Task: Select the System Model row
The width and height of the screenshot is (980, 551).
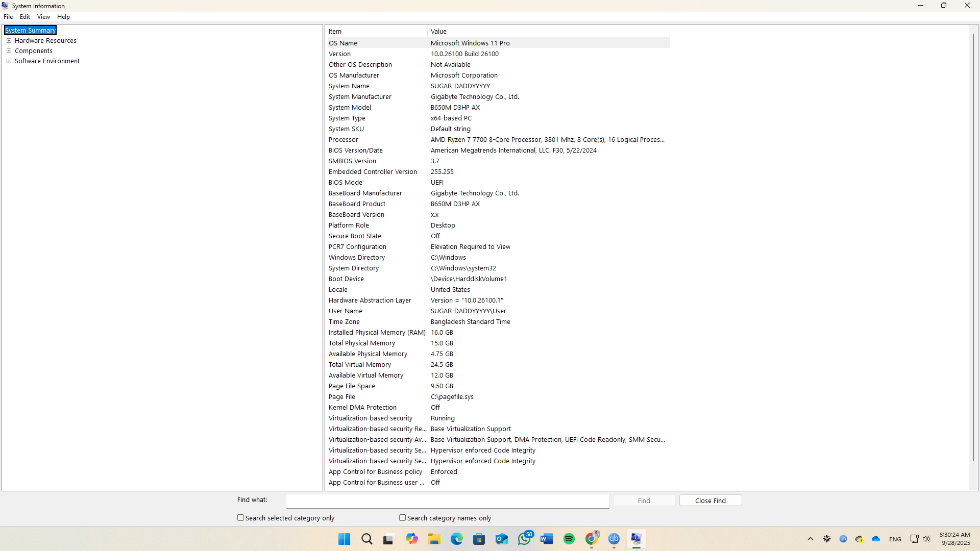Action: point(498,108)
